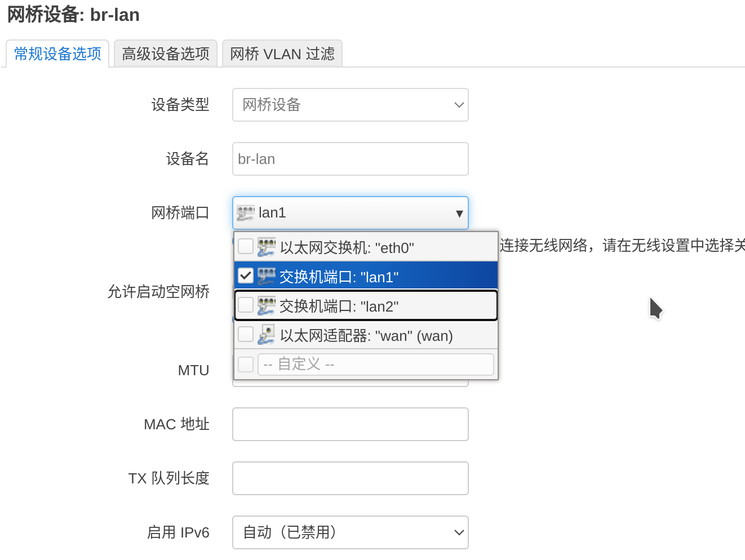
Task: Uncheck the lan1 switch port checkbox
Action: point(246,276)
